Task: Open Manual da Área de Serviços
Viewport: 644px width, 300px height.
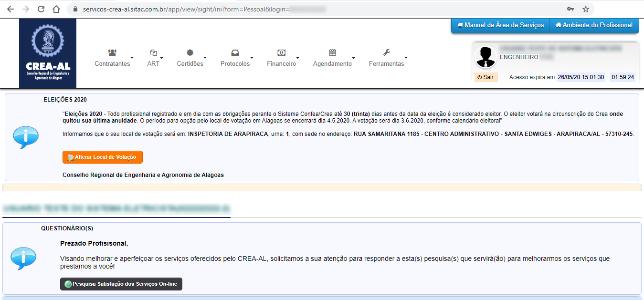Action: (x=500, y=25)
